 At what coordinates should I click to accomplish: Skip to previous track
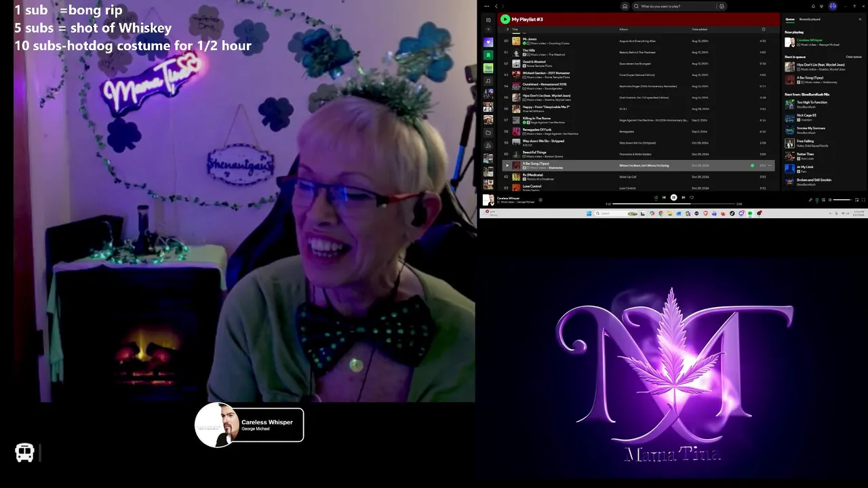(664, 197)
